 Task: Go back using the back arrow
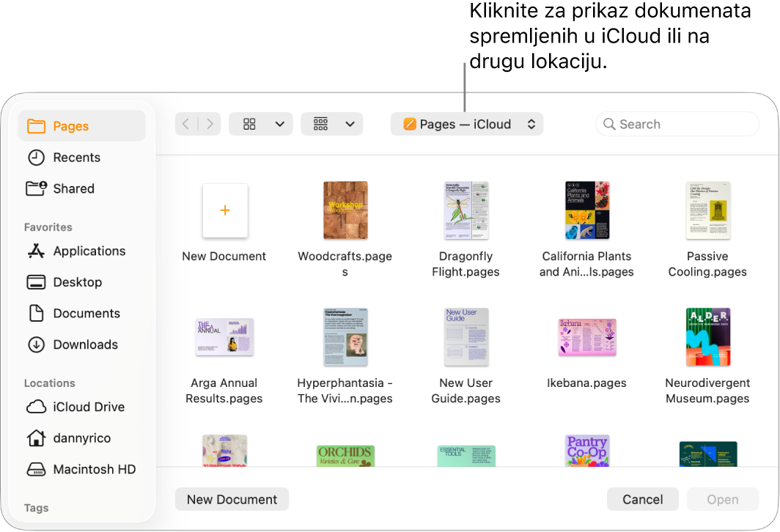[185, 124]
